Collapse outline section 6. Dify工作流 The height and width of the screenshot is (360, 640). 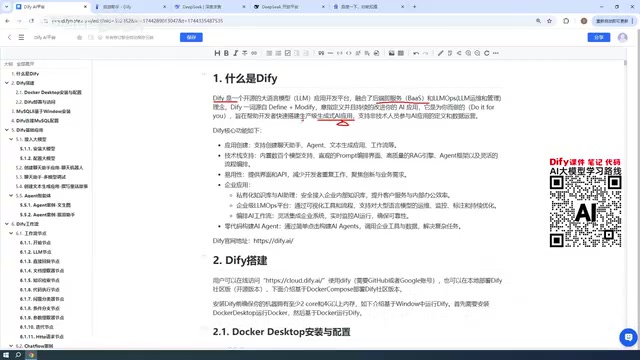coord(7,224)
